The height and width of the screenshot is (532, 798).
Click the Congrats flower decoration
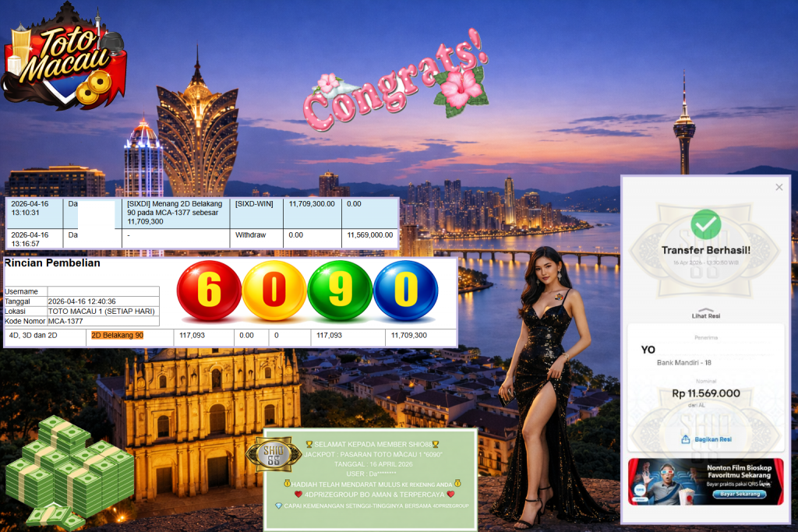[461, 88]
